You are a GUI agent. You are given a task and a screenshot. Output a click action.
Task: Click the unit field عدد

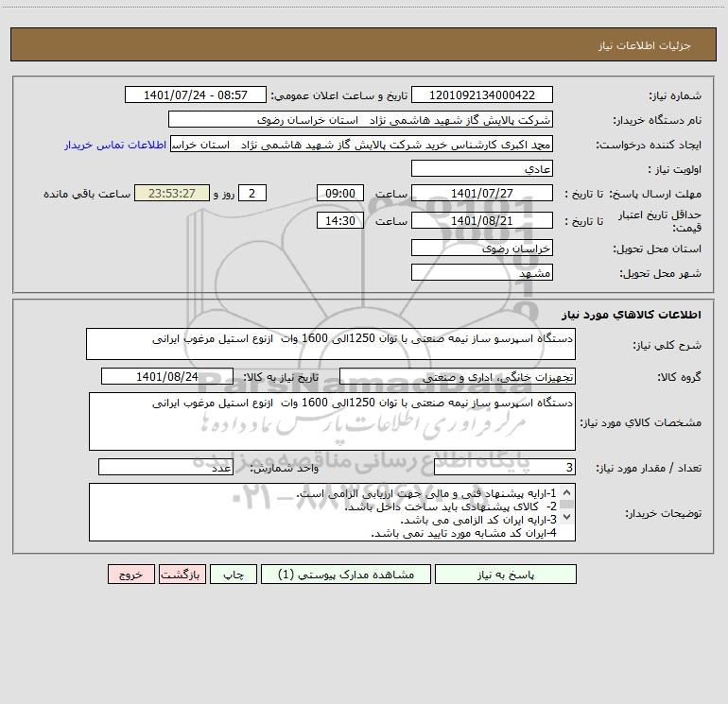click(x=165, y=468)
